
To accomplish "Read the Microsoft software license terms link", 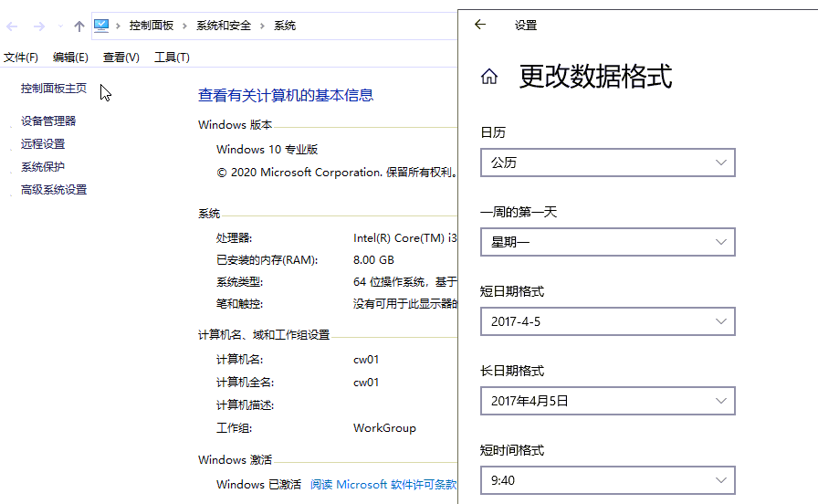I will [383, 485].
